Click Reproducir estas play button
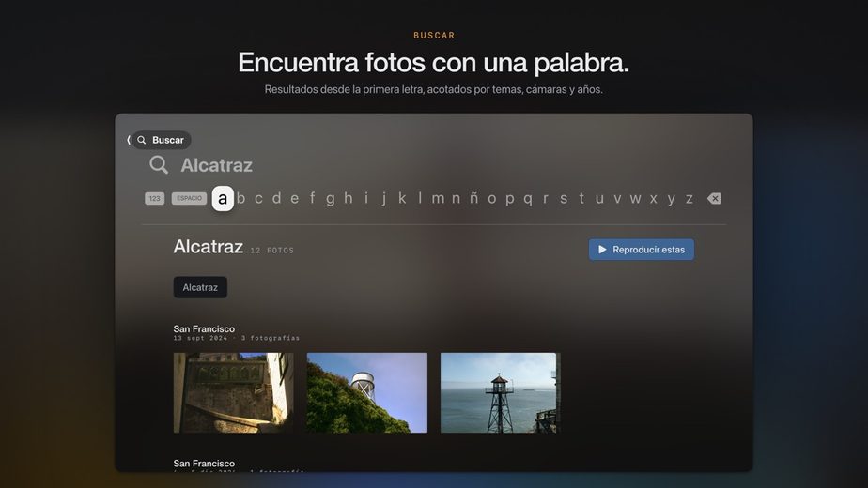Viewport: 868px width, 488px height. click(641, 250)
